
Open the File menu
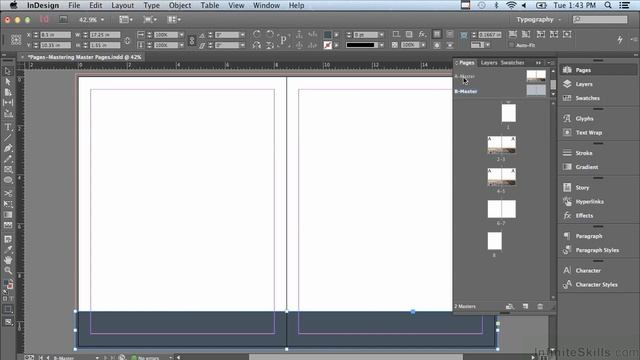pos(74,5)
